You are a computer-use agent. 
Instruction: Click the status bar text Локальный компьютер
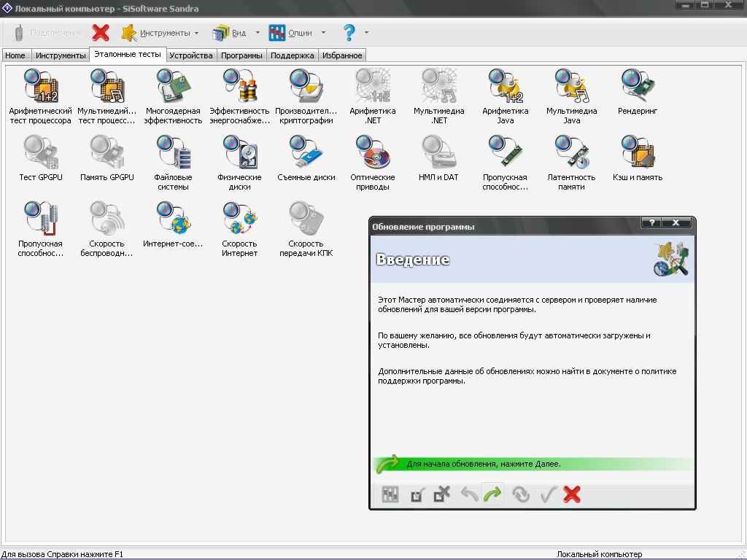(600, 554)
